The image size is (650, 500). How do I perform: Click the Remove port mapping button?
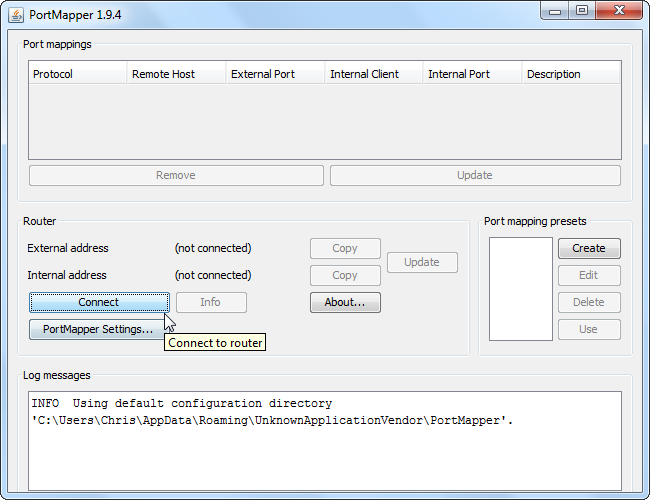click(176, 175)
